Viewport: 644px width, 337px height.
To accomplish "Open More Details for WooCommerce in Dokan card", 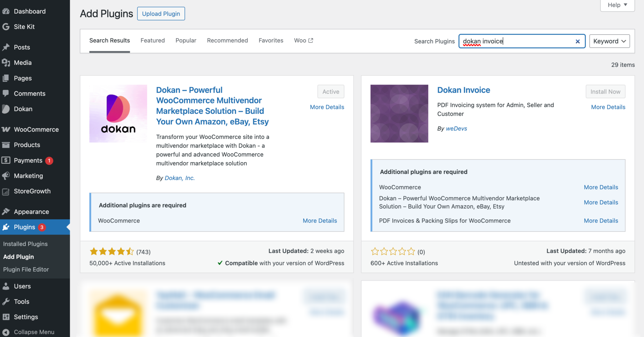I will click(x=320, y=221).
